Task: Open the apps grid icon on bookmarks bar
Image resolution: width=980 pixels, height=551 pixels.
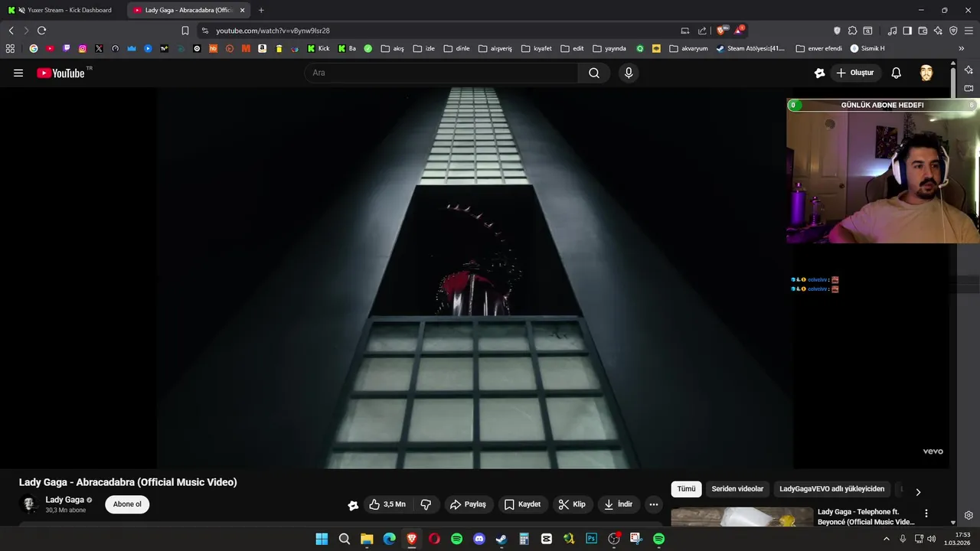Action: coord(10,48)
